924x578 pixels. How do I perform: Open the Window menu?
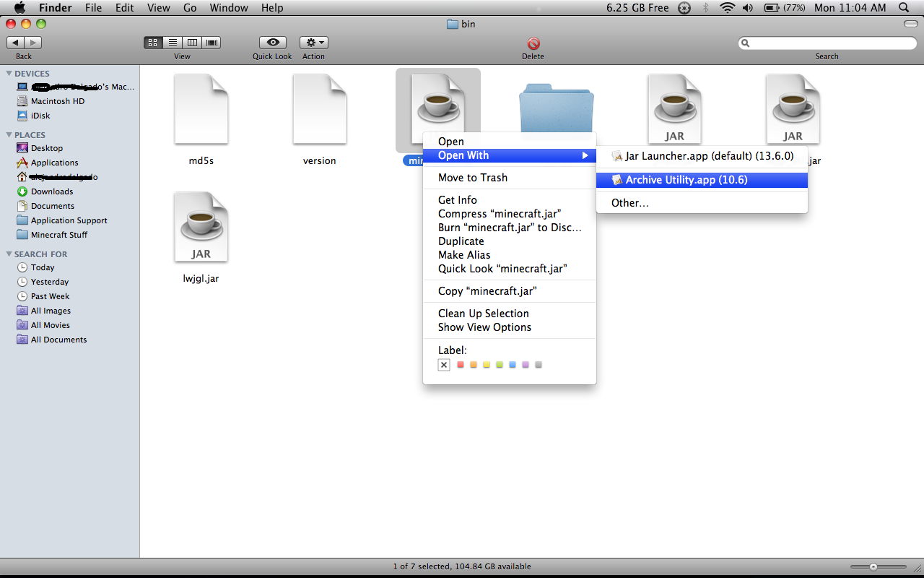click(228, 8)
